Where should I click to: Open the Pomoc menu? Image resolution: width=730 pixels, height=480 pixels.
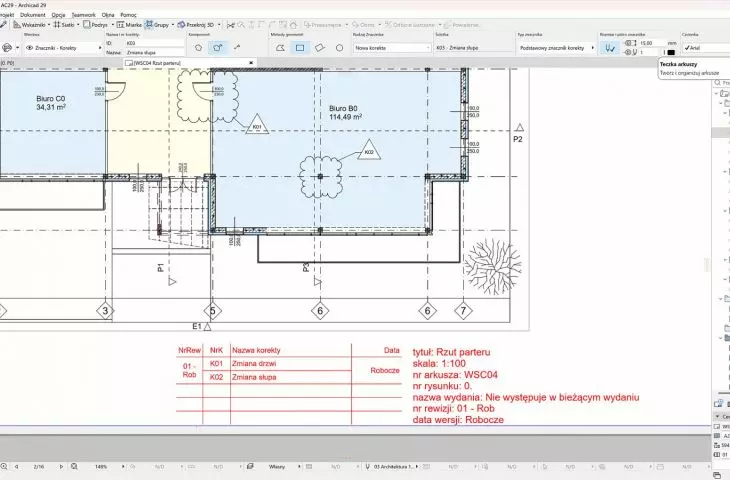(x=128, y=15)
